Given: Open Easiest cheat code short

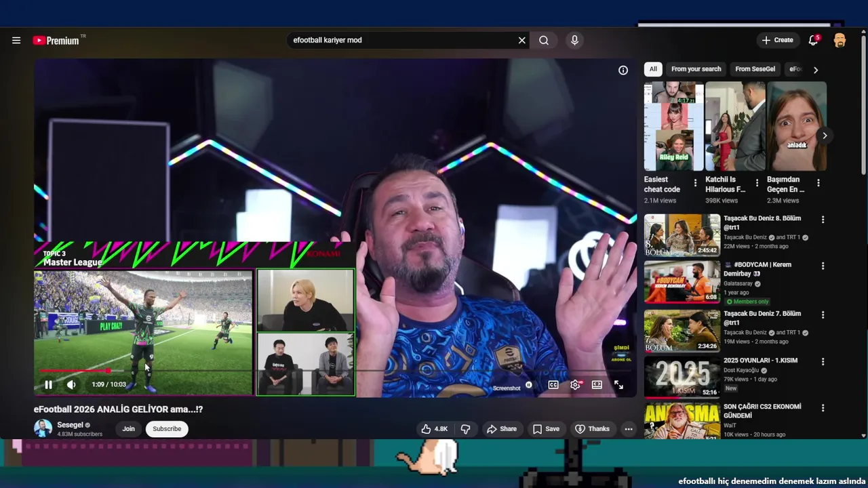Looking at the screenshot, I should coord(673,126).
